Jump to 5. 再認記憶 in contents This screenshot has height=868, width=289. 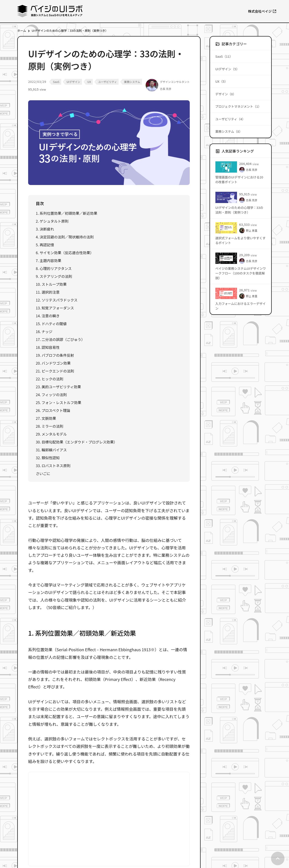[45, 245]
